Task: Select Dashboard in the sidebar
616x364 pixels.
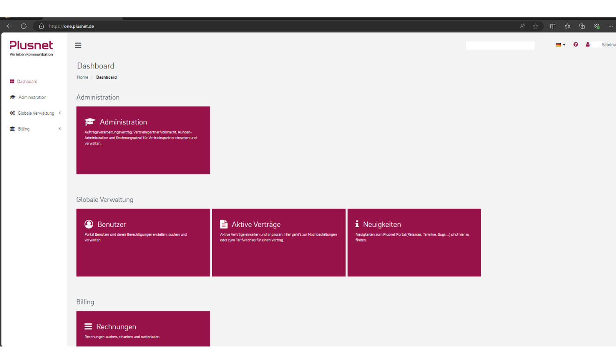Action: (x=27, y=82)
